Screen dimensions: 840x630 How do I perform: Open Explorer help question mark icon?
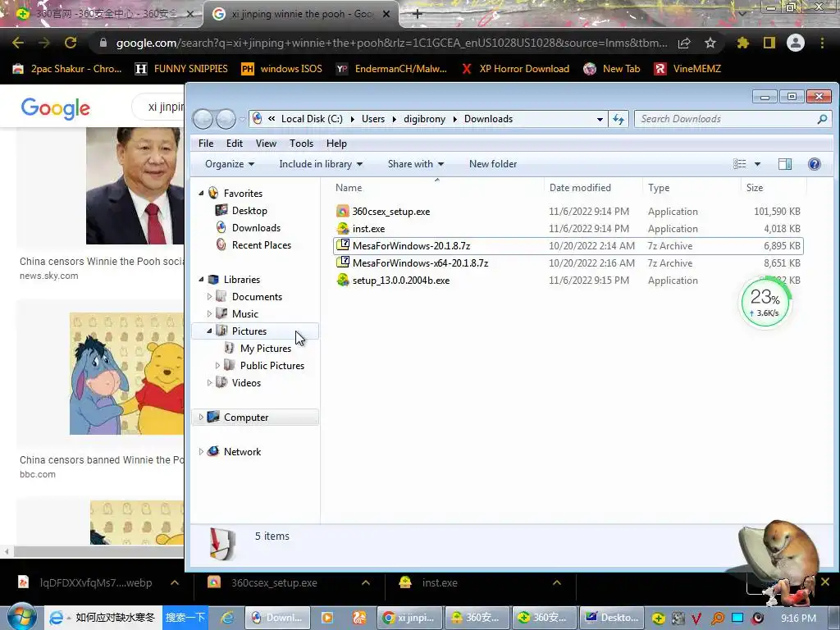click(815, 164)
